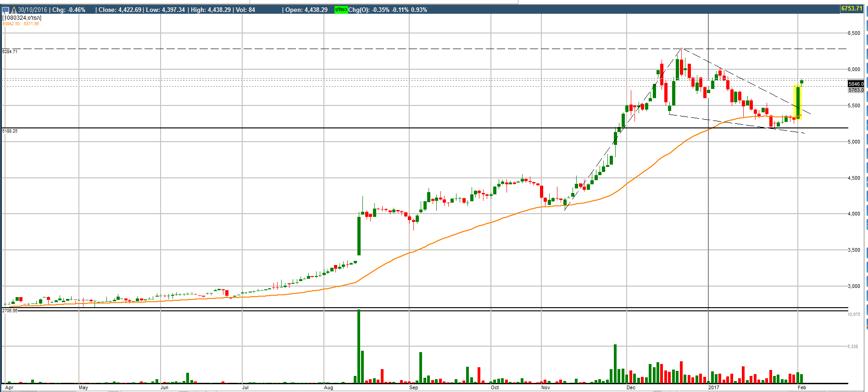Open the alert warning triangle icon
The image size is (868, 392).
tap(14, 10)
